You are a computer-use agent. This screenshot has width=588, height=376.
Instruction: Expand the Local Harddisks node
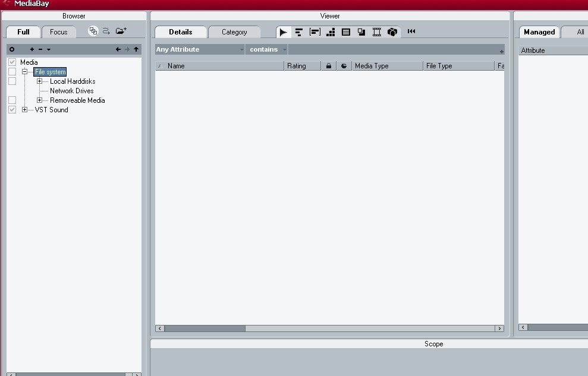pos(39,81)
